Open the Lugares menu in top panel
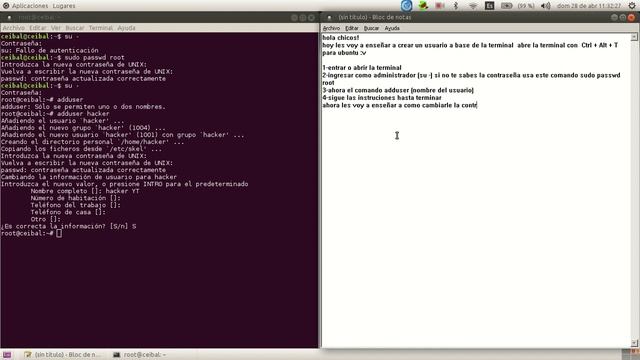 [64, 6]
